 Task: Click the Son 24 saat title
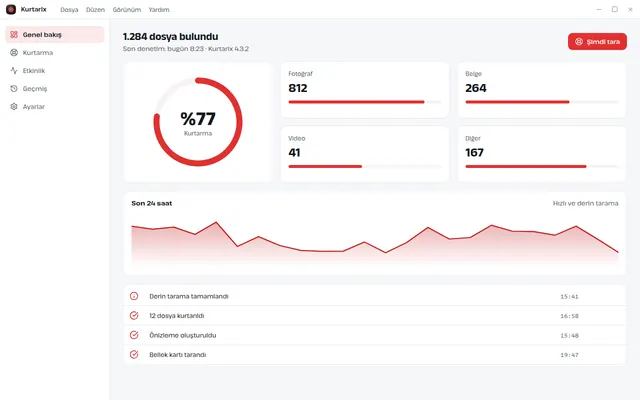pyautogui.click(x=152, y=203)
